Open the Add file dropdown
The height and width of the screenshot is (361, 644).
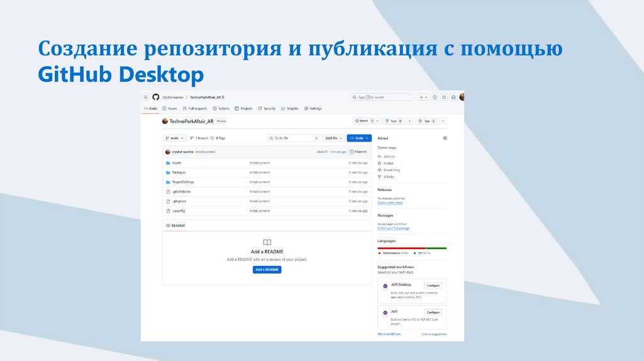333,138
